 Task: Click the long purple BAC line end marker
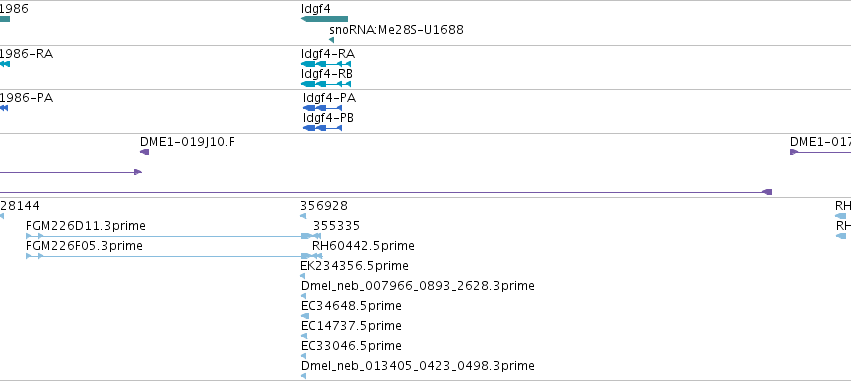pos(767,192)
